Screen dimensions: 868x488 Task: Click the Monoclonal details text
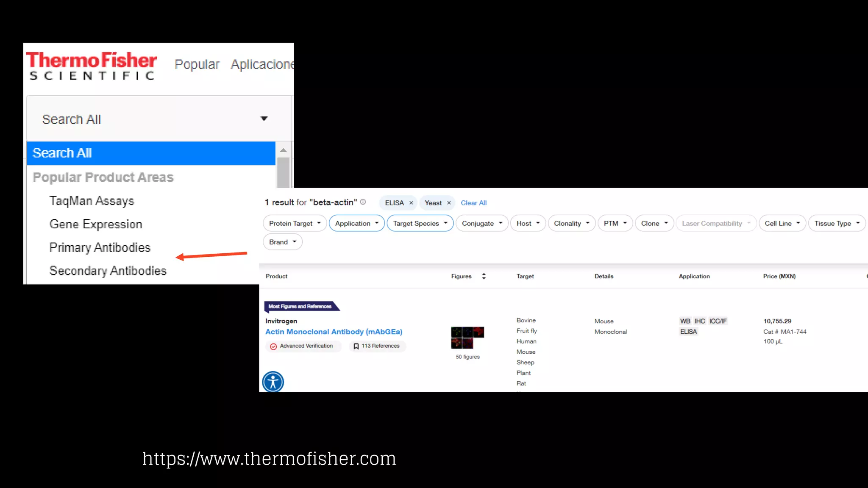click(x=610, y=332)
